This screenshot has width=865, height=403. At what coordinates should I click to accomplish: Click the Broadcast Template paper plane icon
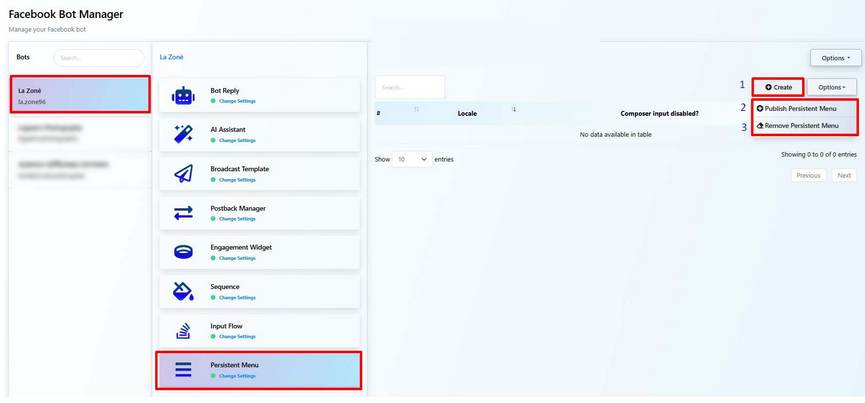[x=183, y=173]
